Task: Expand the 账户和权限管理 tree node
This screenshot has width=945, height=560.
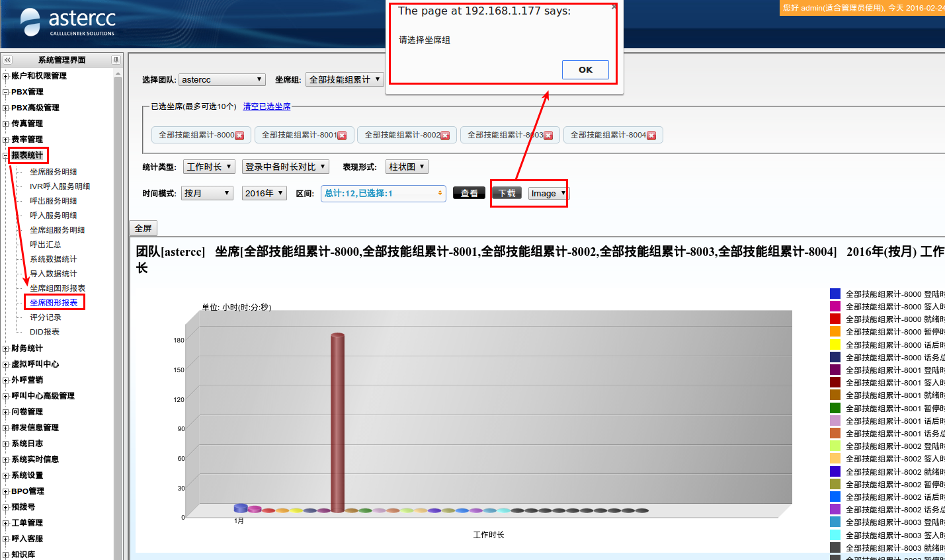Action: [6, 77]
